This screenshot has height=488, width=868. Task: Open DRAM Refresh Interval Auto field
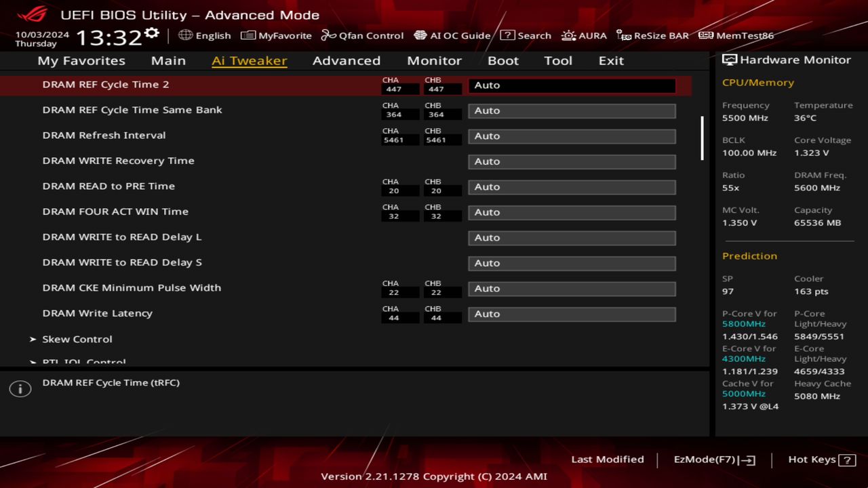click(x=572, y=136)
